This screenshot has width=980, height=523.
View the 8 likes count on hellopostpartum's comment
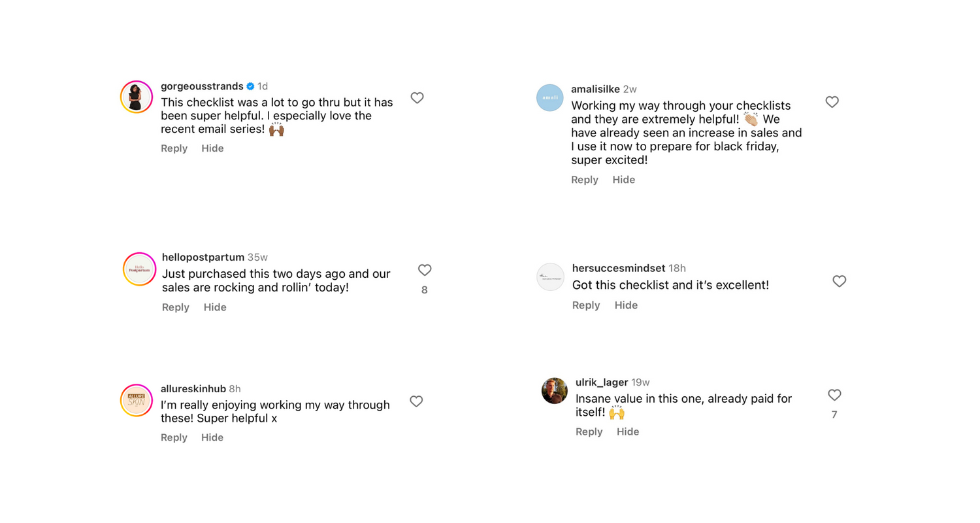pyautogui.click(x=425, y=290)
